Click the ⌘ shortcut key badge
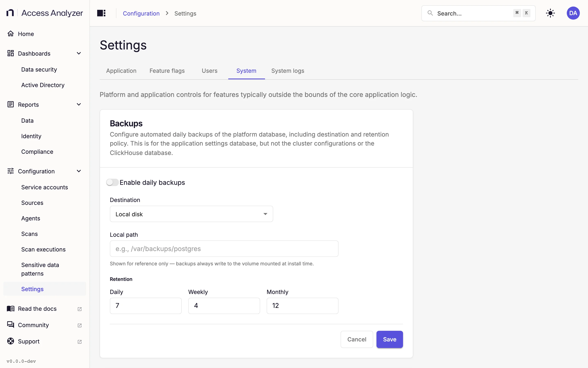Screen dimensions: 588x368 click(517, 13)
